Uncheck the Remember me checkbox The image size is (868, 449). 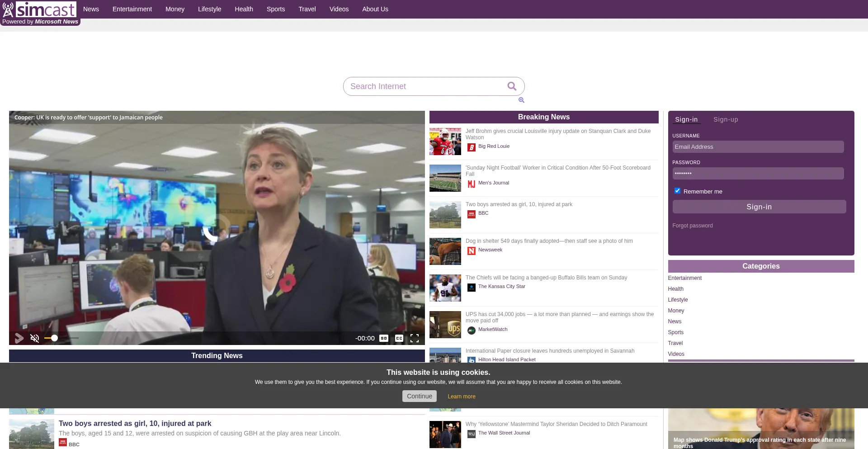[x=677, y=191]
